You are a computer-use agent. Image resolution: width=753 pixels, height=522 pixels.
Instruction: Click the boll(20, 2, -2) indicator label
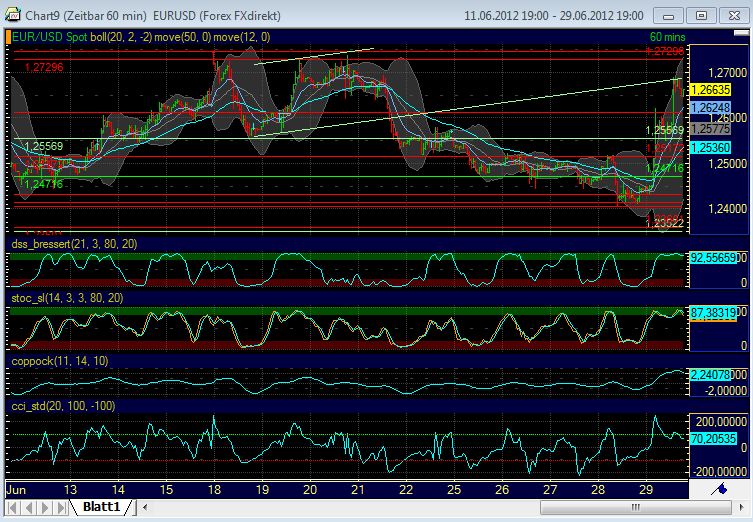click(x=121, y=37)
